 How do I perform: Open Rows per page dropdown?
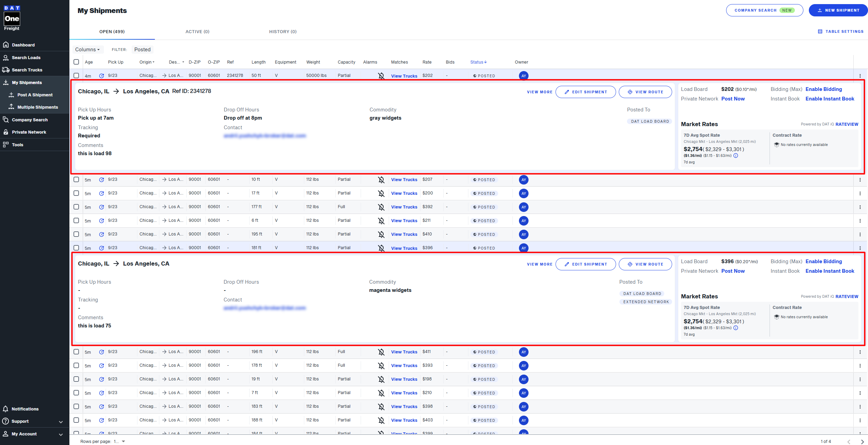tap(119, 442)
